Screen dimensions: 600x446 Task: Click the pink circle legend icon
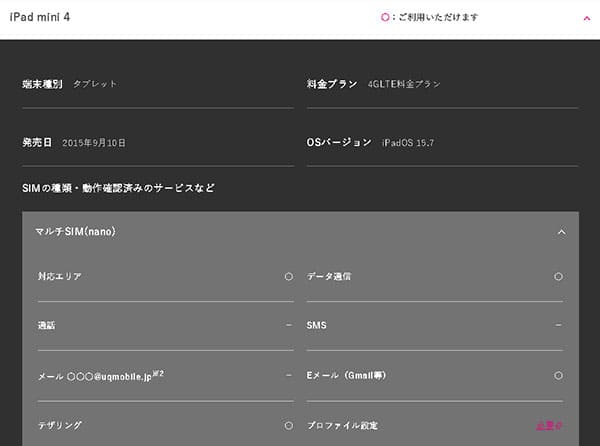click(x=385, y=17)
